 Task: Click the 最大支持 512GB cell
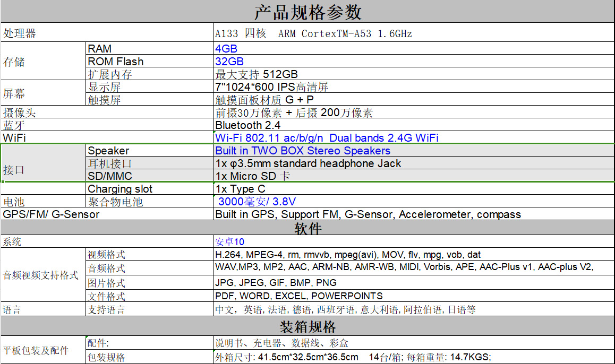(414, 74)
